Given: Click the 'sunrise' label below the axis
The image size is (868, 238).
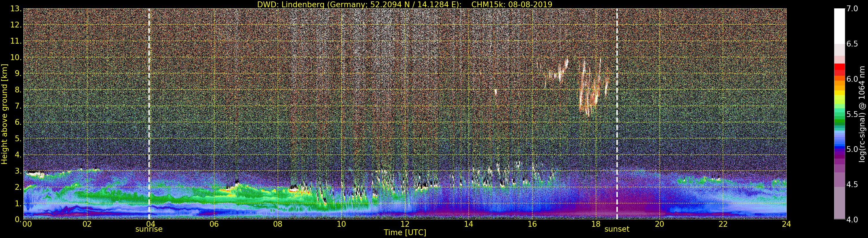Looking at the screenshot, I should pos(149,229).
